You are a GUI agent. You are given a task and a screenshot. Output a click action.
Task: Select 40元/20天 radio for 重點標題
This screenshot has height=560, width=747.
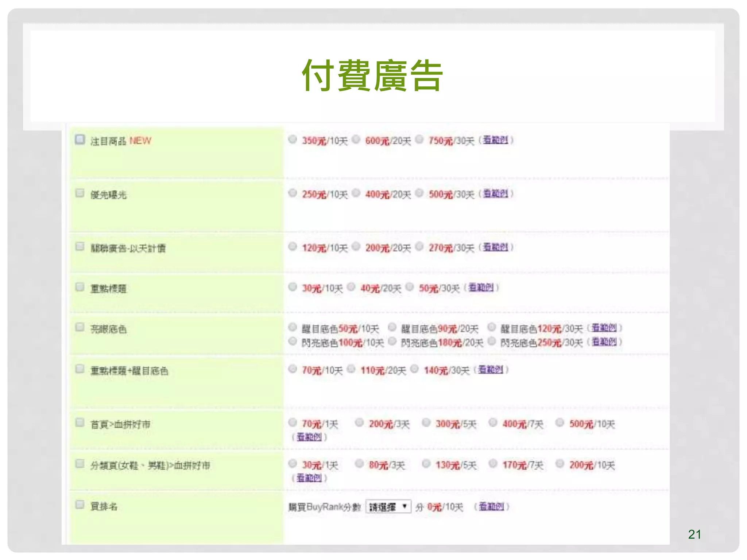[351, 287]
